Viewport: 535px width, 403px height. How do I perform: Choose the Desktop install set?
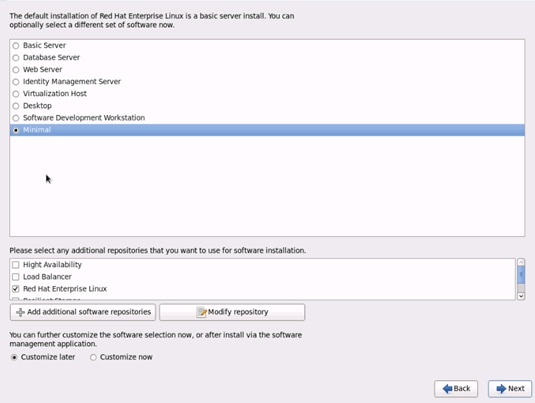pyautogui.click(x=16, y=106)
